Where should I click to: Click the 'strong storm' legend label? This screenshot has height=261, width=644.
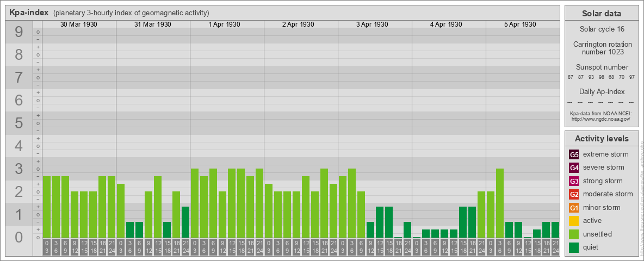[x=603, y=181]
